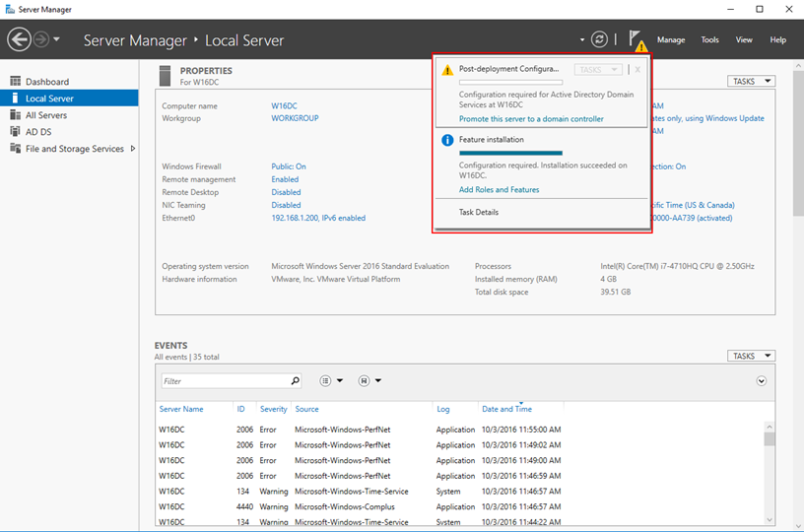
Task: Click the Remote Desktop Disabled link
Action: [286, 192]
